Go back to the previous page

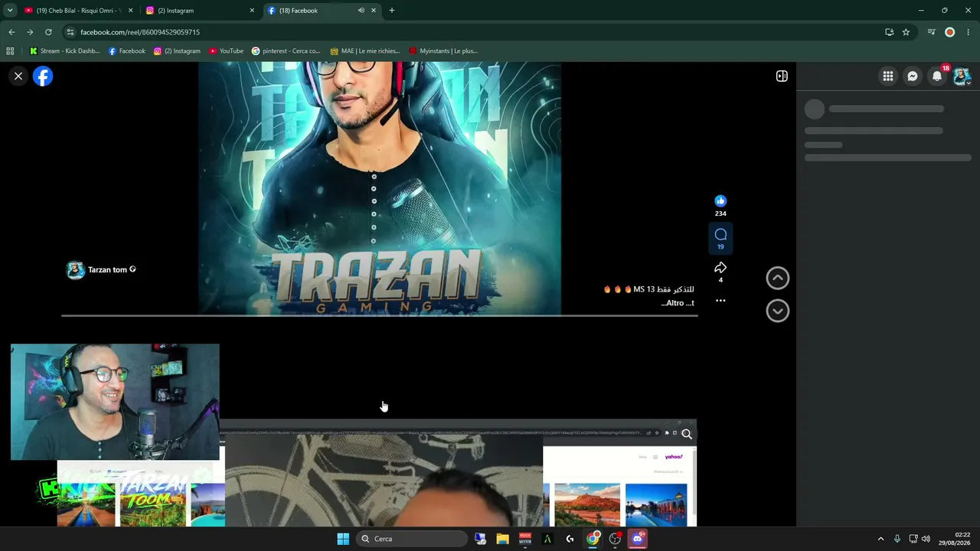point(11,32)
